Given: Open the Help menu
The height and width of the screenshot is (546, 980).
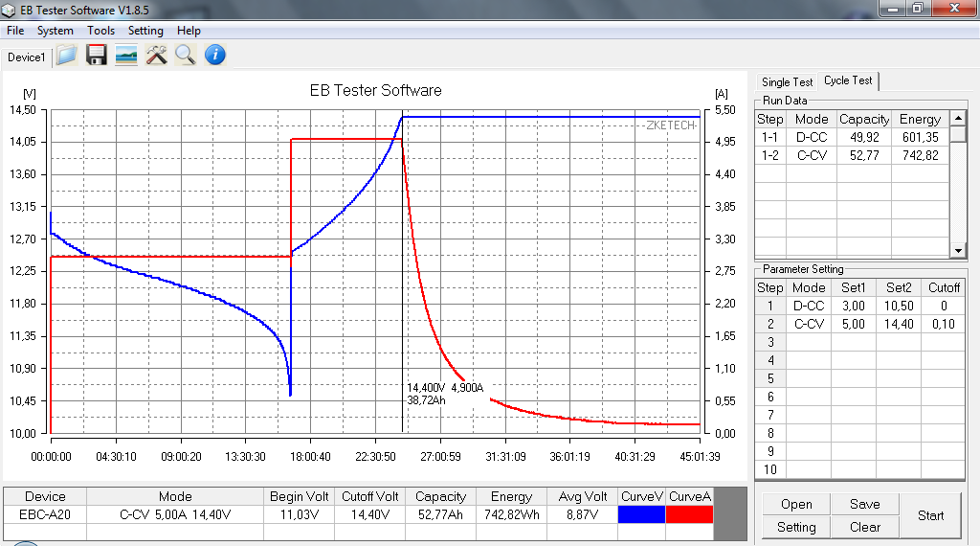Looking at the screenshot, I should 189,31.
